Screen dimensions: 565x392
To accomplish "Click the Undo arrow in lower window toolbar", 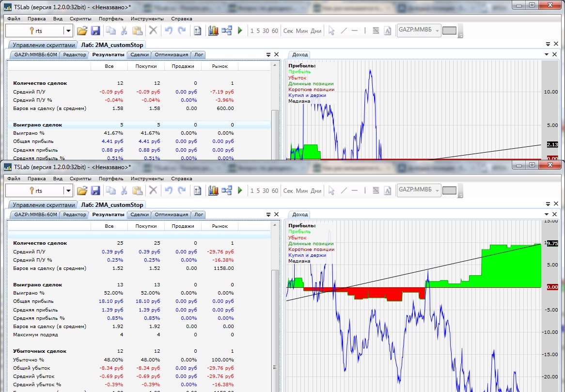I will tap(169, 191).
